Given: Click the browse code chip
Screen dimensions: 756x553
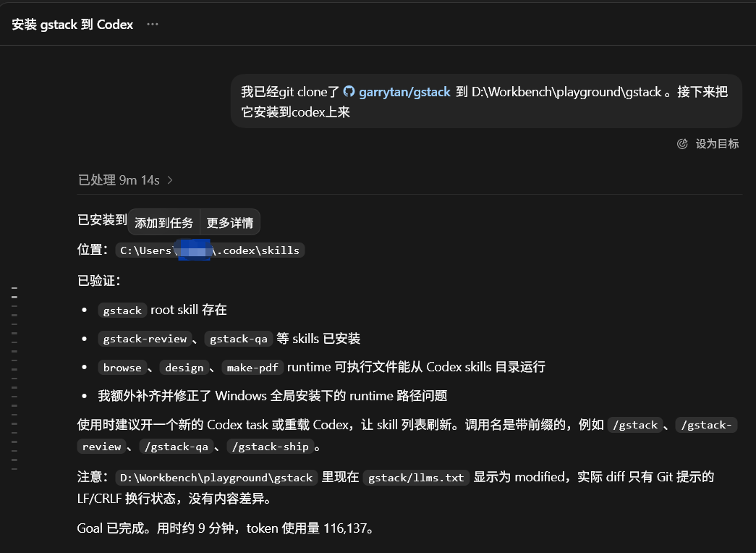Looking at the screenshot, I should coord(122,368).
